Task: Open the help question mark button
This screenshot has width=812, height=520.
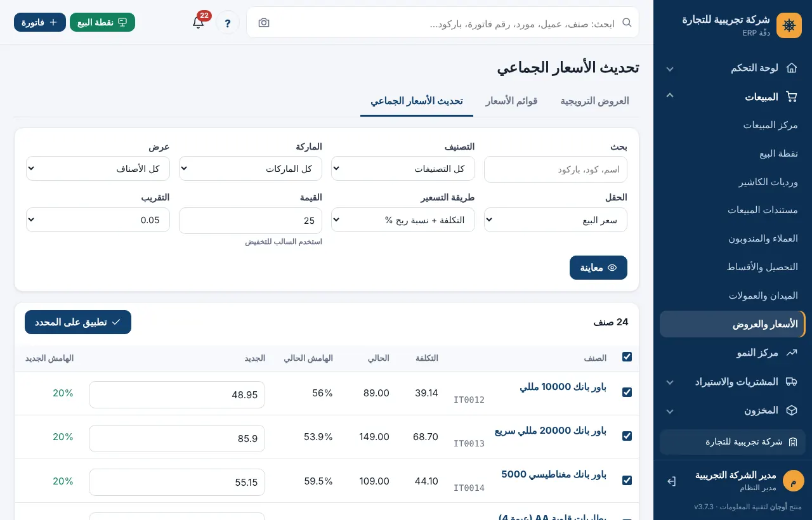Action: coord(228,23)
